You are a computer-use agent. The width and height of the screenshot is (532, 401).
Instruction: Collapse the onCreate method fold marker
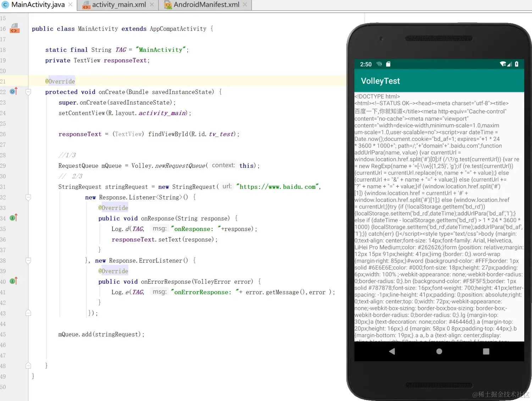28,92
